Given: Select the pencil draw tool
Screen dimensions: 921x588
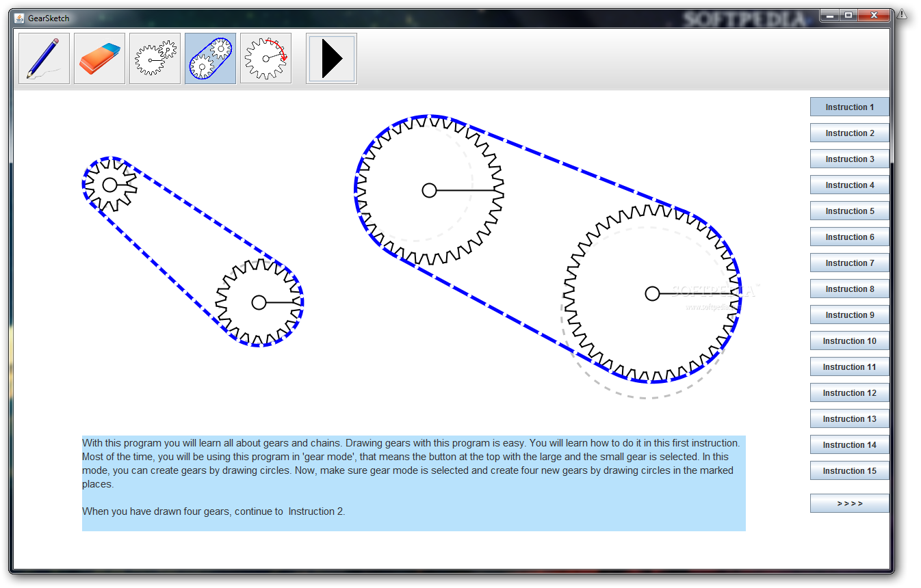Looking at the screenshot, I should click(44, 59).
